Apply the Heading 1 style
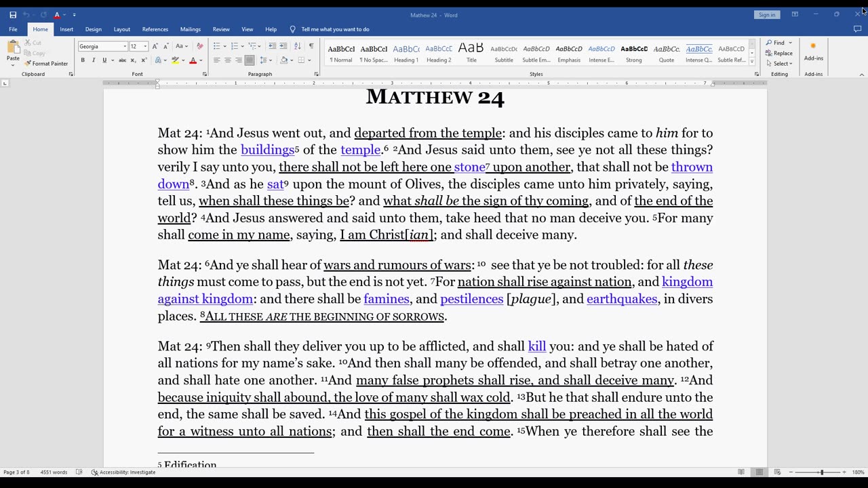 point(406,53)
